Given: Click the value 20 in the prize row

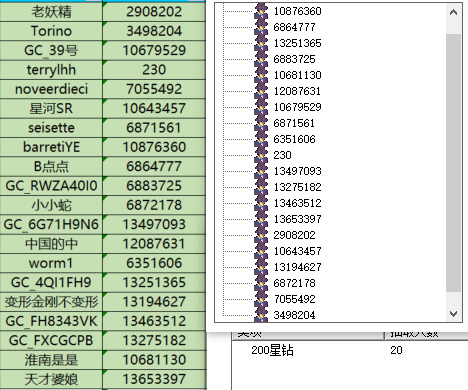Looking at the screenshot, I should pos(396,350).
